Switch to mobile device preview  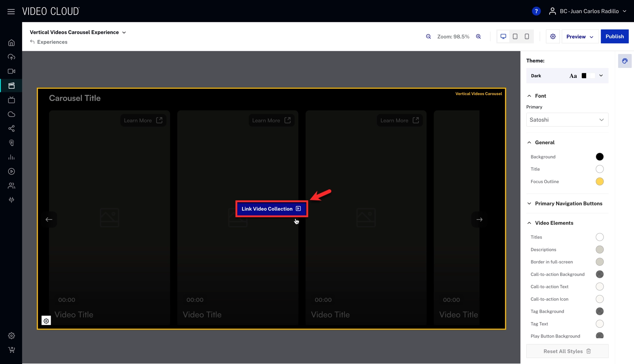527,37
